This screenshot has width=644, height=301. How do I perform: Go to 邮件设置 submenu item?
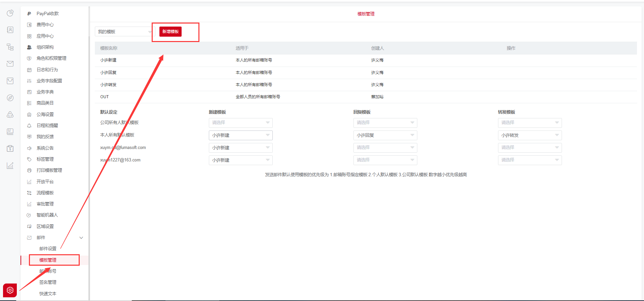pos(48,249)
